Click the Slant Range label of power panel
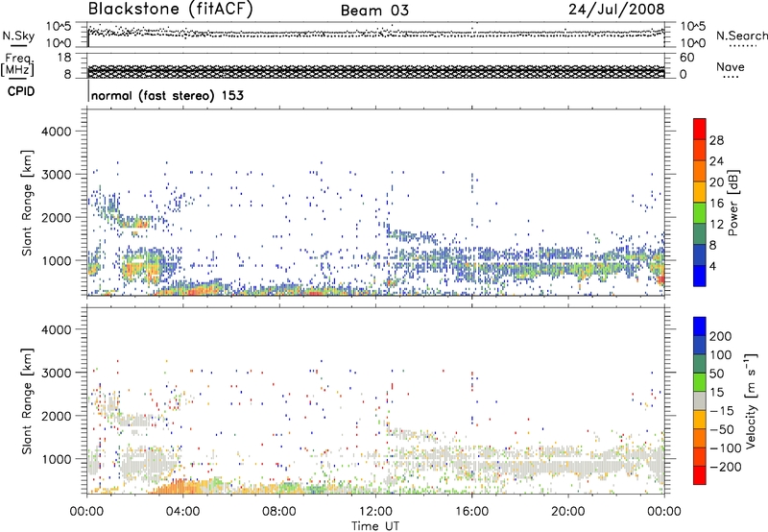768x532 pixels. [27, 203]
